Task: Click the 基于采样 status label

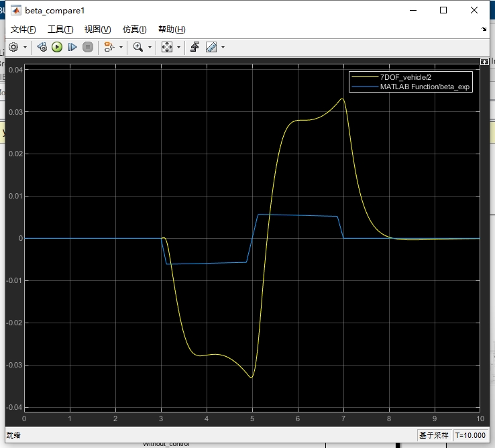Action: 434,435
